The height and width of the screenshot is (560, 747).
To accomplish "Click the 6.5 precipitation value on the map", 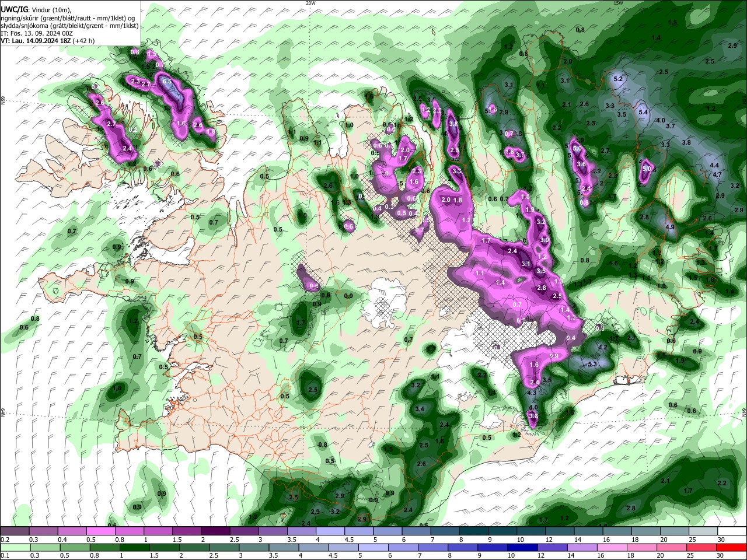I will tap(166, 81).
